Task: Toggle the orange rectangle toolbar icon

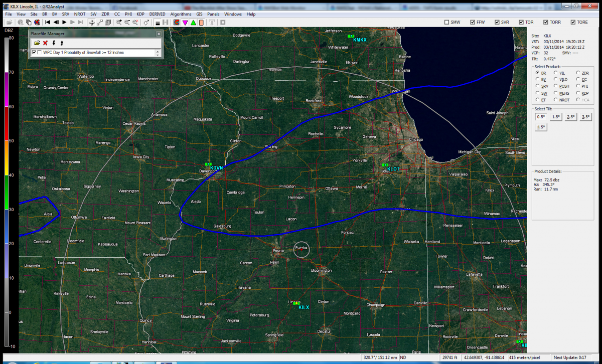Action: point(201,22)
